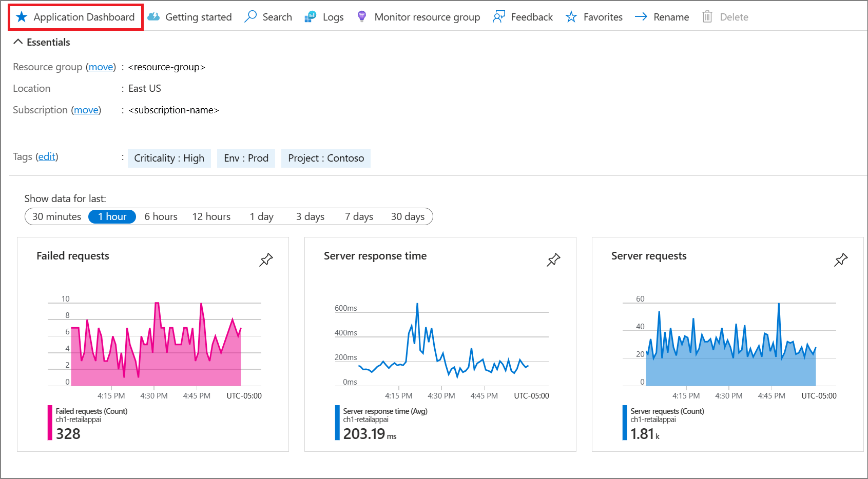The image size is (868, 479).
Task: Rename the resource using the toolbar
Action: 662,16
